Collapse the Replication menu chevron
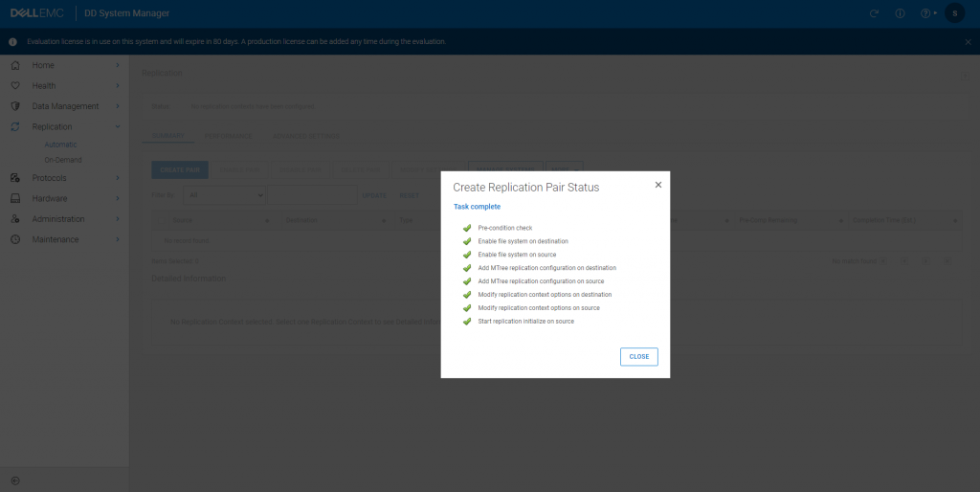This screenshot has width=980, height=492. click(x=118, y=126)
